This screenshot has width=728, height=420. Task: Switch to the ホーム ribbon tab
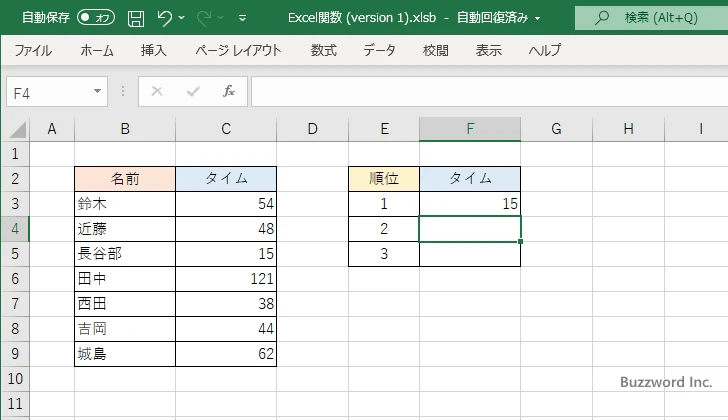click(x=97, y=50)
